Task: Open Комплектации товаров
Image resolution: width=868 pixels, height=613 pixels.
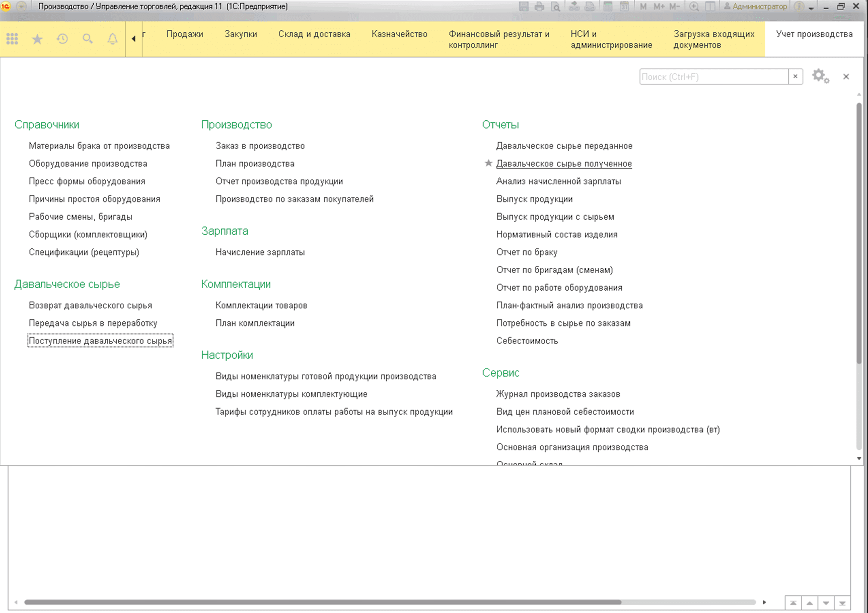Action: point(261,305)
